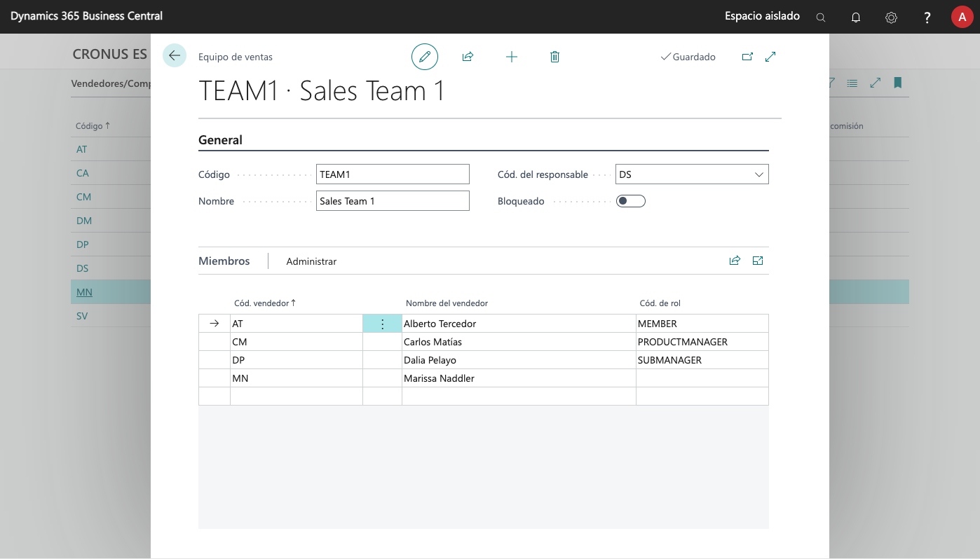Open the notifications bell

856,17
